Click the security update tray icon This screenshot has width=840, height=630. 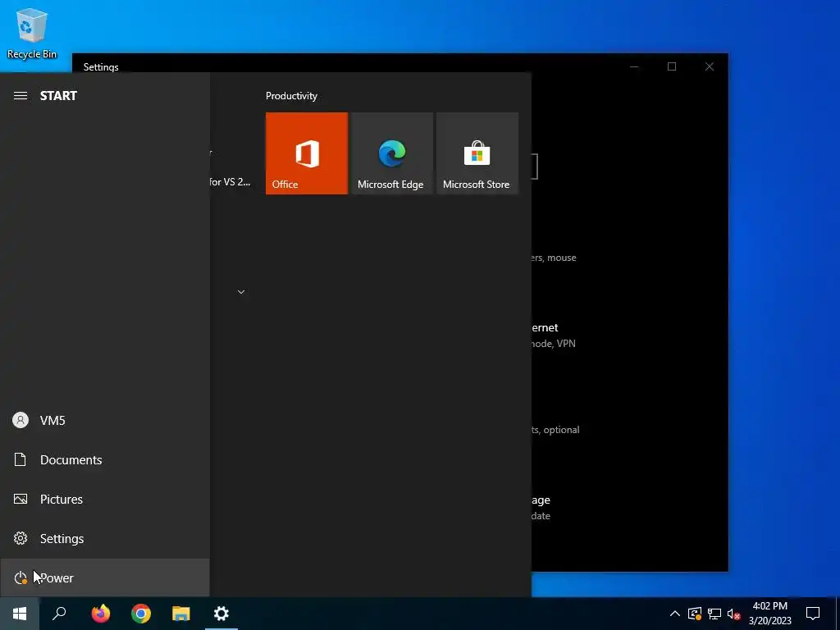coord(694,614)
